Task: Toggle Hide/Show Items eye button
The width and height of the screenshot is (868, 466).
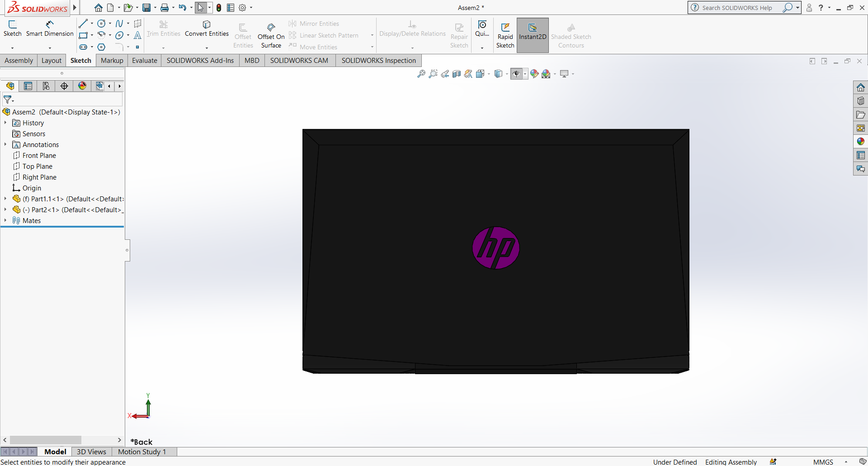Action: click(516, 74)
